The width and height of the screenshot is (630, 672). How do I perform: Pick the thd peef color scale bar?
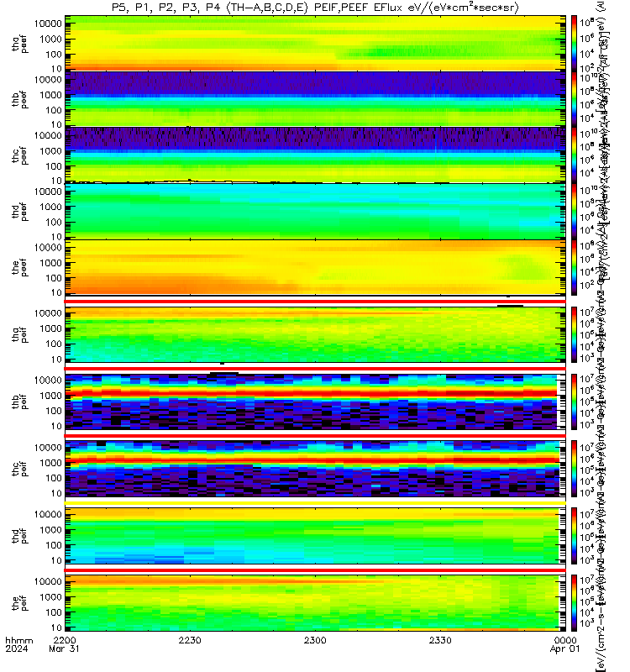click(574, 212)
